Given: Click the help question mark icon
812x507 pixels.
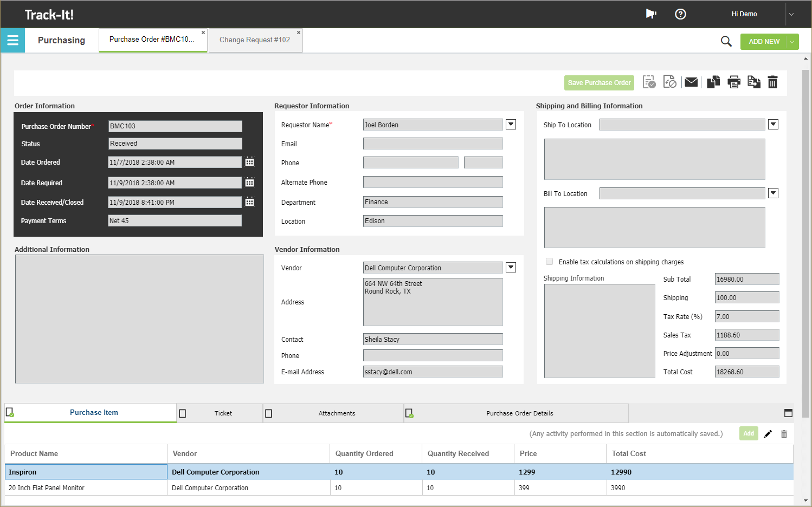Looking at the screenshot, I should click(x=680, y=14).
